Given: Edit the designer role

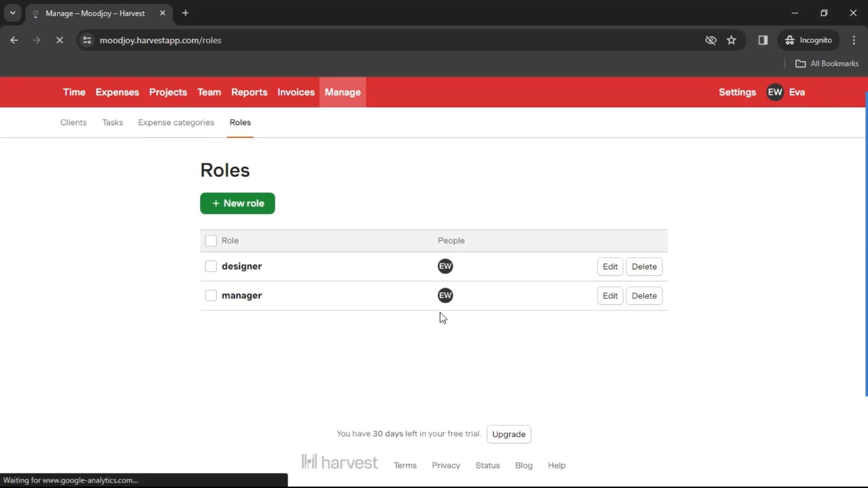Looking at the screenshot, I should (610, 266).
